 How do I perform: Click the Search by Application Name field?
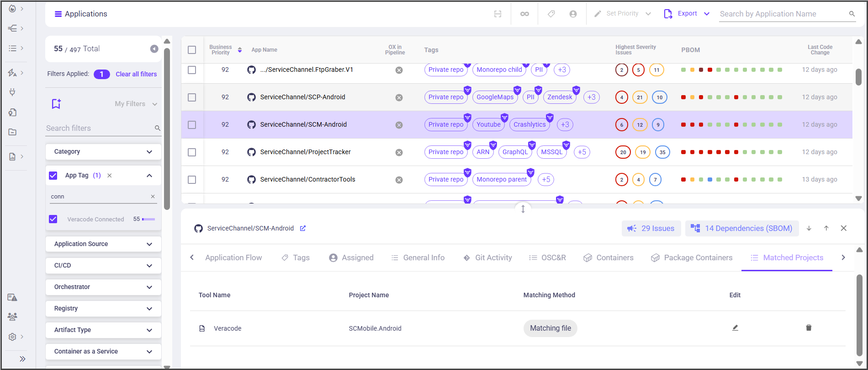point(781,14)
